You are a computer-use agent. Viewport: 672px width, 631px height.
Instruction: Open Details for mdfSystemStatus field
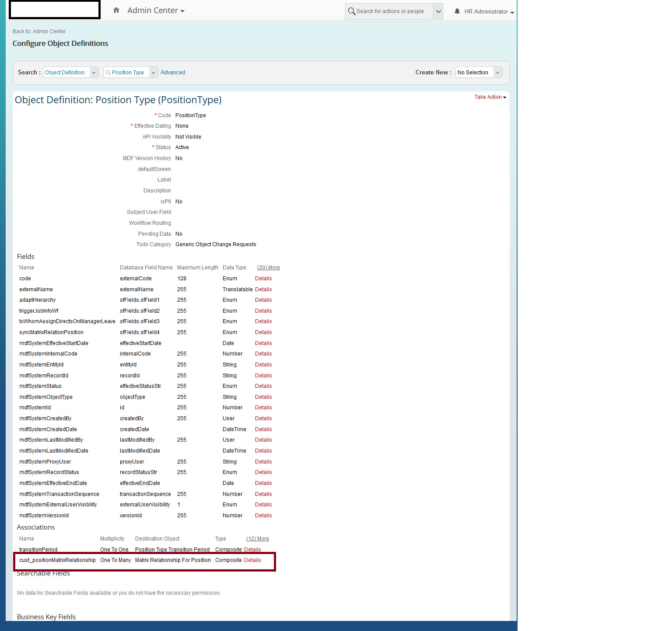pyautogui.click(x=263, y=386)
